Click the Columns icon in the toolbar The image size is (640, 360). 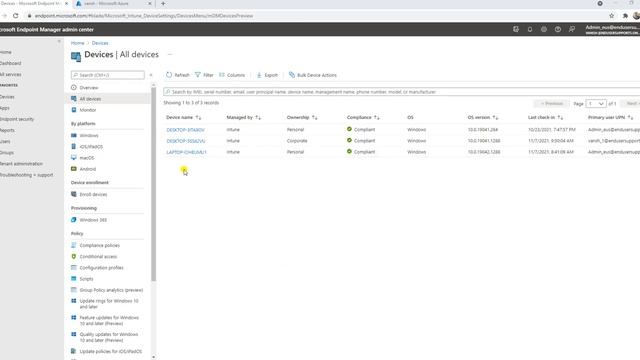click(x=222, y=75)
